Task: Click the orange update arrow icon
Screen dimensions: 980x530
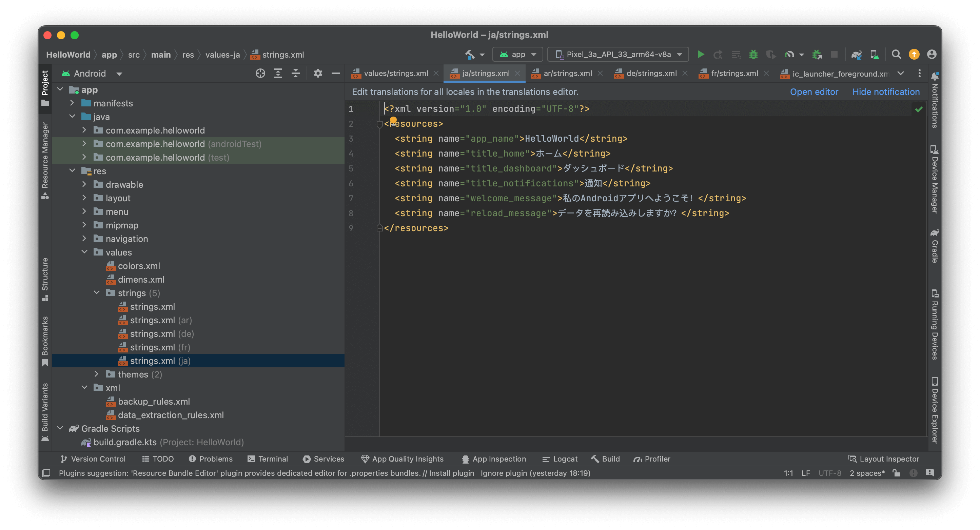Action: pyautogui.click(x=914, y=54)
